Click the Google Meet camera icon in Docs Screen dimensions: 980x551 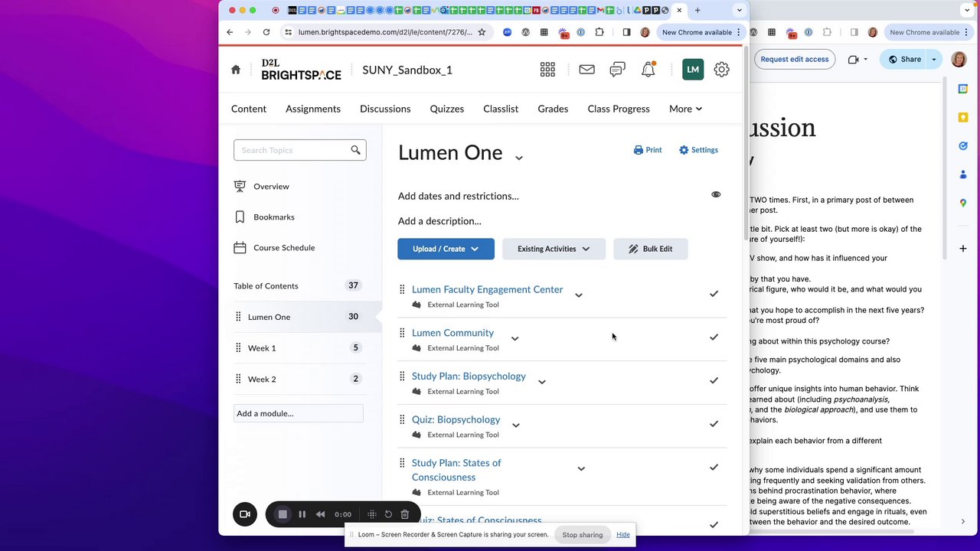[854, 59]
